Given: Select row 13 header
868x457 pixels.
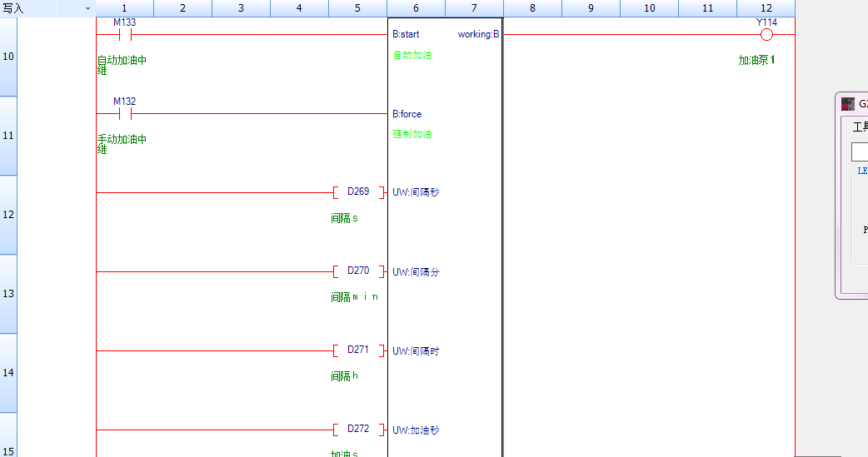Looking at the screenshot, I should click(x=8, y=294).
